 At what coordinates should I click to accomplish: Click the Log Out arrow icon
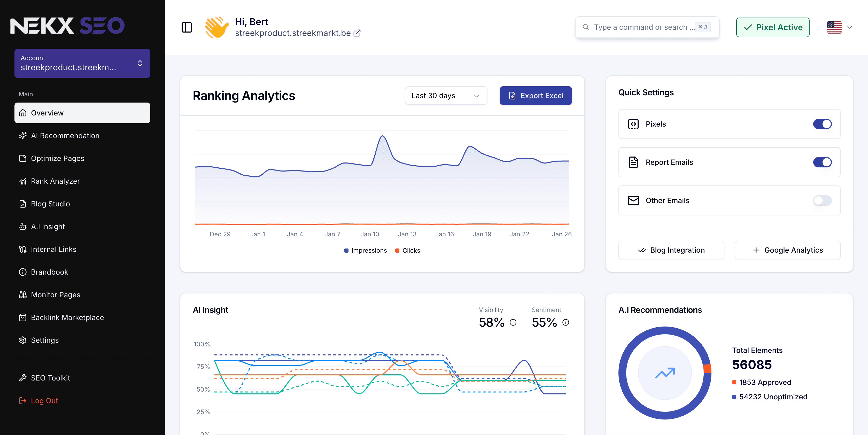pos(22,401)
